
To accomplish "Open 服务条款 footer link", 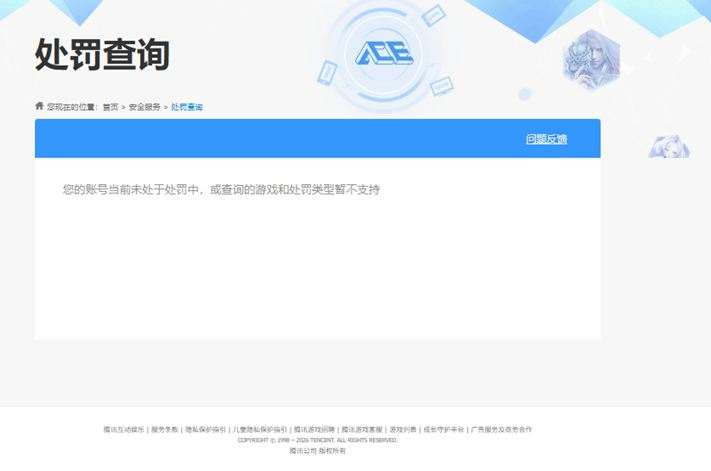I will [x=164, y=429].
